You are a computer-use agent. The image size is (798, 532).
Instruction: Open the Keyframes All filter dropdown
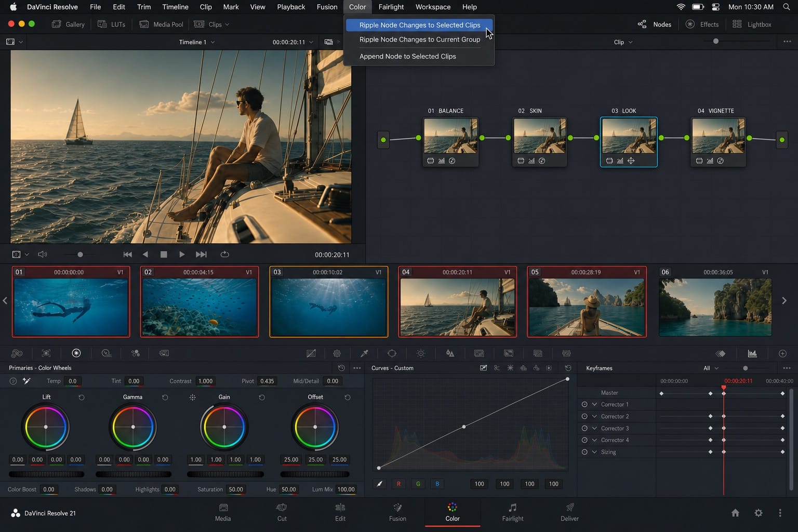coord(711,368)
